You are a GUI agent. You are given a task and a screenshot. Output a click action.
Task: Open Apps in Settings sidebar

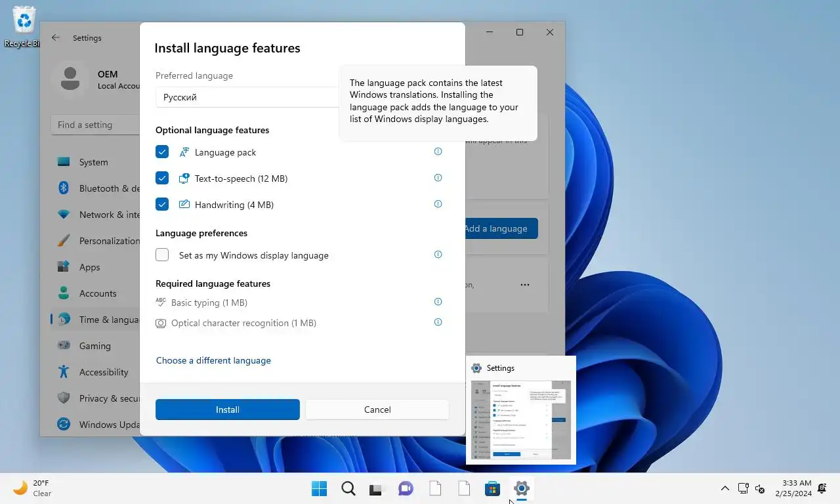tap(96, 267)
